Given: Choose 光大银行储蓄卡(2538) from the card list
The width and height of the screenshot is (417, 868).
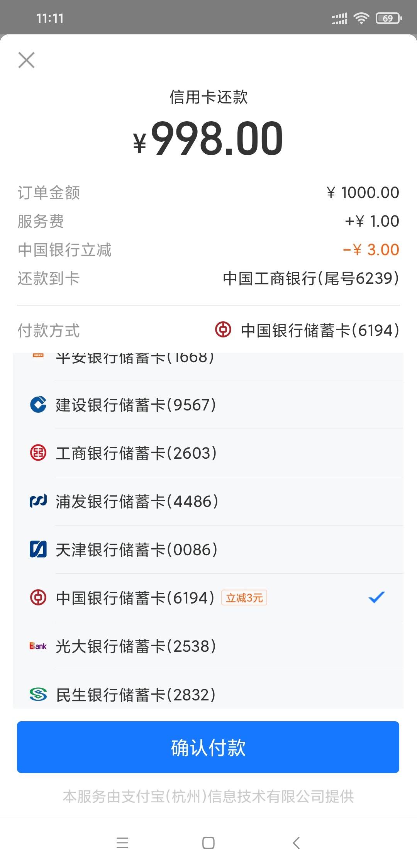Looking at the screenshot, I should [x=208, y=646].
